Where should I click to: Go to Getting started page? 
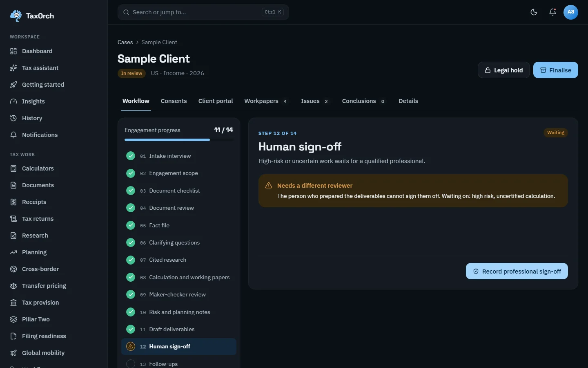click(x=54, y=85)
